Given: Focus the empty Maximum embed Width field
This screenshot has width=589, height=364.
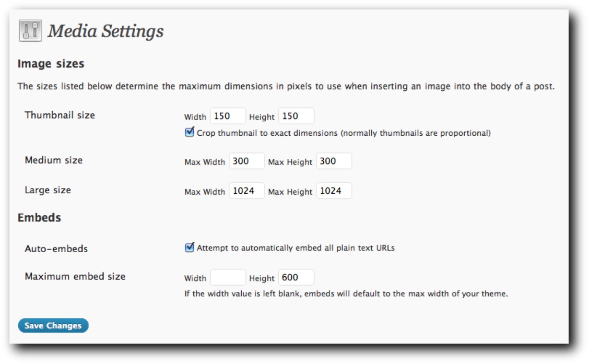Looking at the screenshot, I should click(227, 277).
